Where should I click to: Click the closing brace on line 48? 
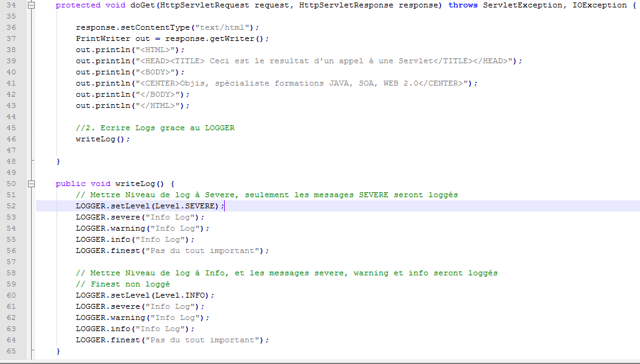(x=58, y=161)
